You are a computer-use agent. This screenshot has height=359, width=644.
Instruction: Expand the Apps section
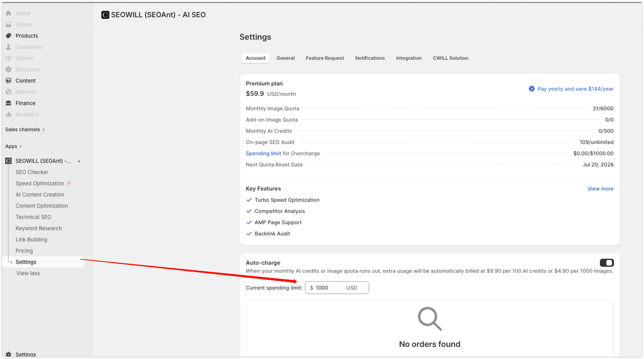[x=14, y=146]
